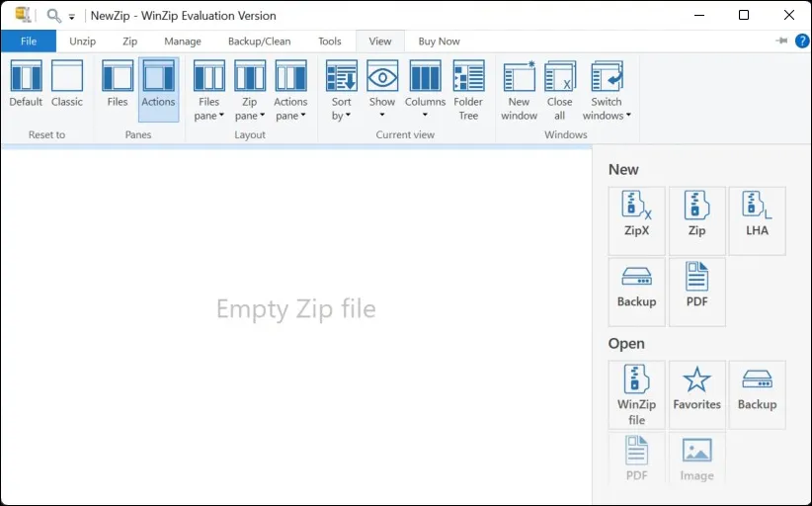Open the Columns dropdown
The image size is (812, 506).
(x=425, y=89)
